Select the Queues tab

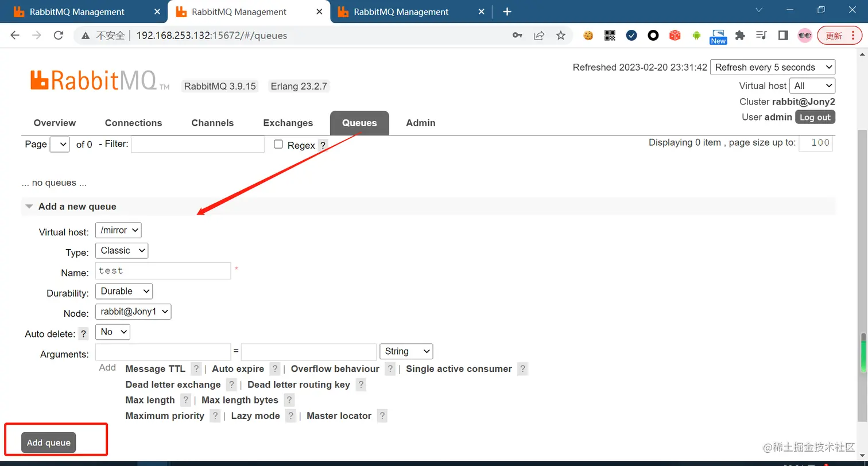click(359, 123)
